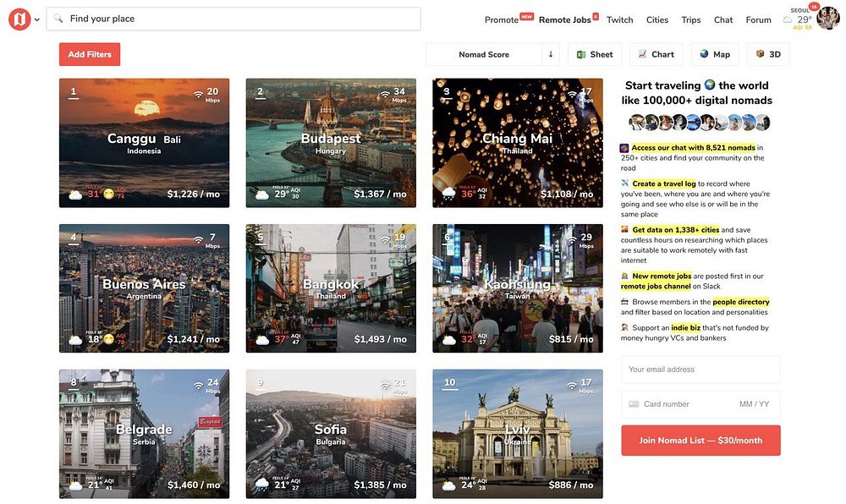This screenshot has height=504, width=846.
Task: Click the weather cloud icon on Budapest card
Action: tap(261, 194)
